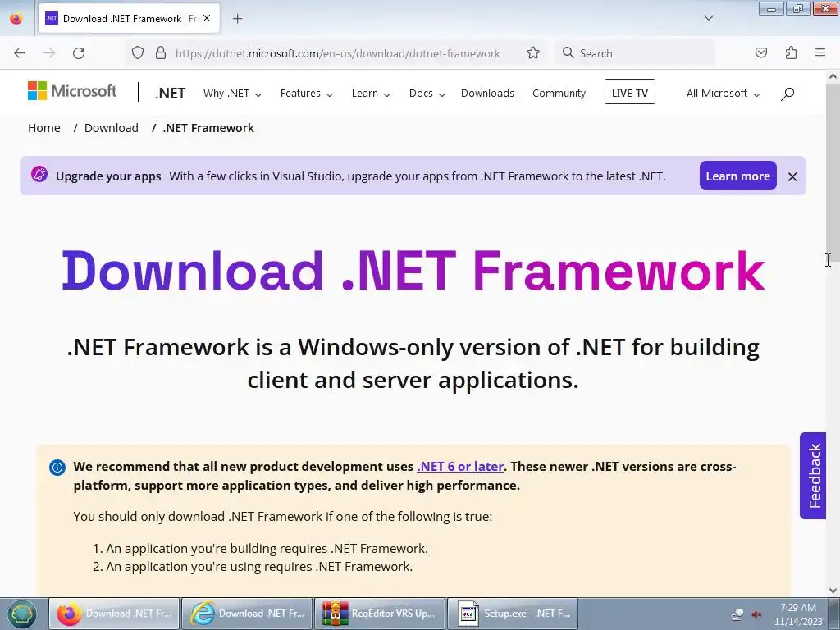
Task: Click the Firefox view icon in tab bar
Action: click(x=16, y=18)
